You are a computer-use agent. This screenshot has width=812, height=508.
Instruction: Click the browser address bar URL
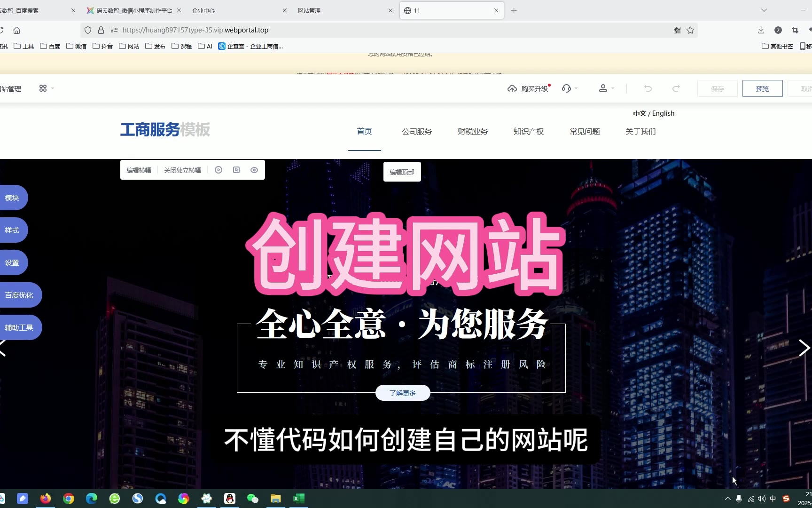coord(195,30)
